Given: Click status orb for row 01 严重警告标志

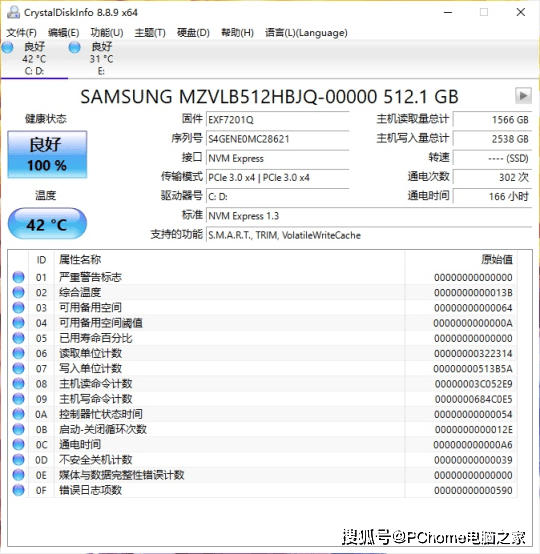Looking at the screenshot, I should (x=18, y=277).
